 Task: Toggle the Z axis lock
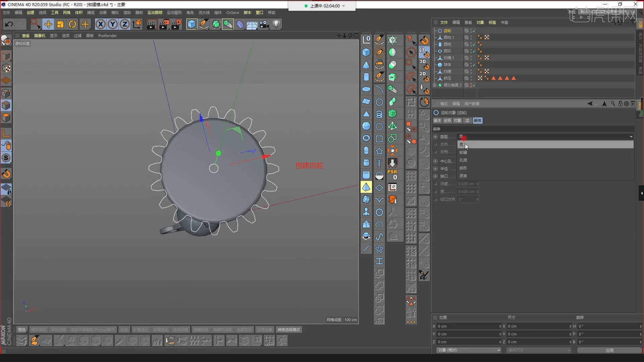coord(125,24)
